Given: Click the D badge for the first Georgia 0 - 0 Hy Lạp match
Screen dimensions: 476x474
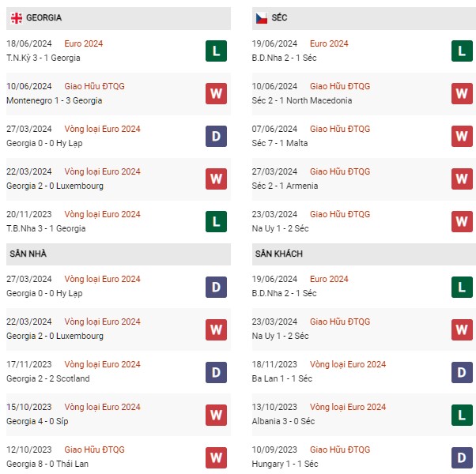Looking at the screenshot, I should tap(216, 136).
